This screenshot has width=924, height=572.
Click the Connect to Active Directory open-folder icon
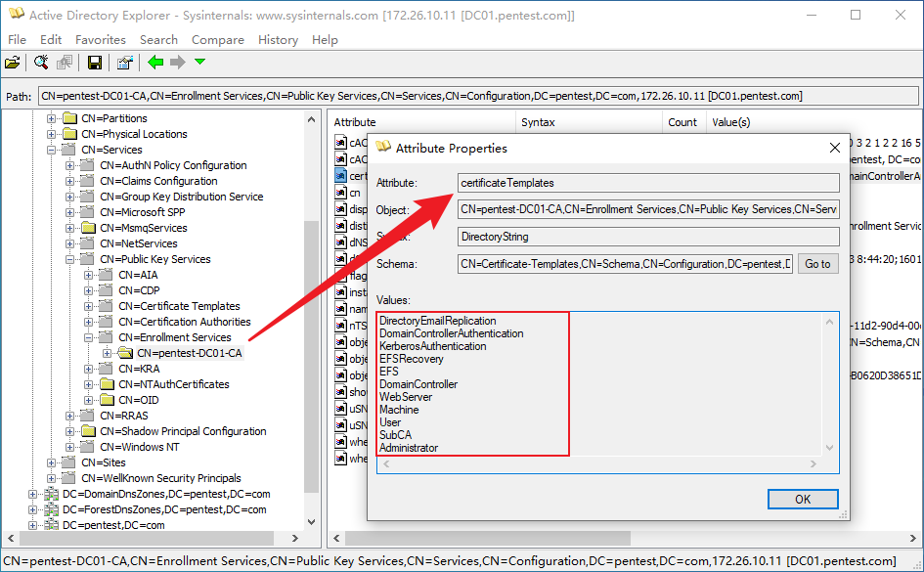click(13, 63)
